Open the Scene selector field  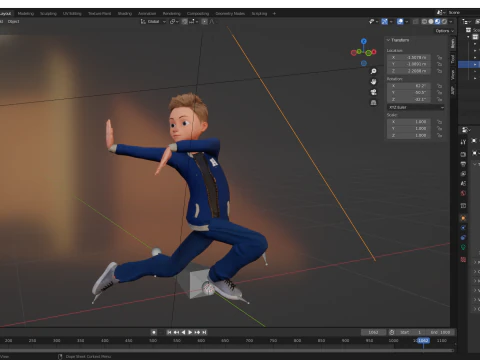click(x=462, y=12)
